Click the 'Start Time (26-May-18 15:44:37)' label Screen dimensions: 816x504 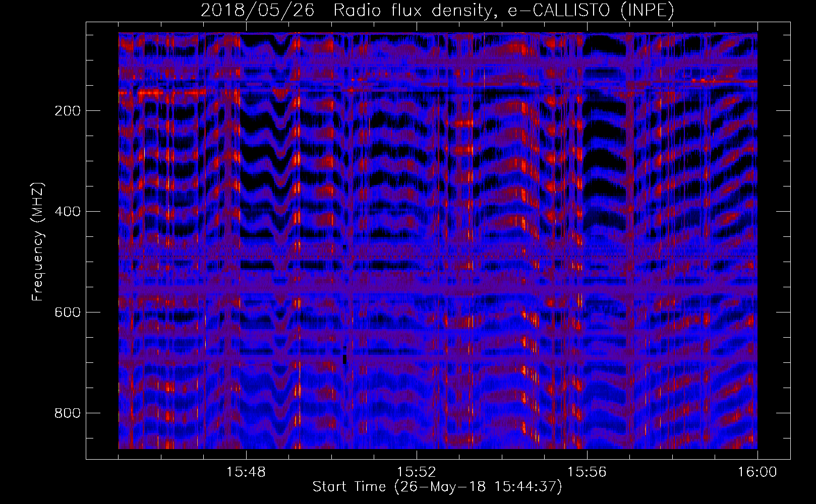coord(437,487)
